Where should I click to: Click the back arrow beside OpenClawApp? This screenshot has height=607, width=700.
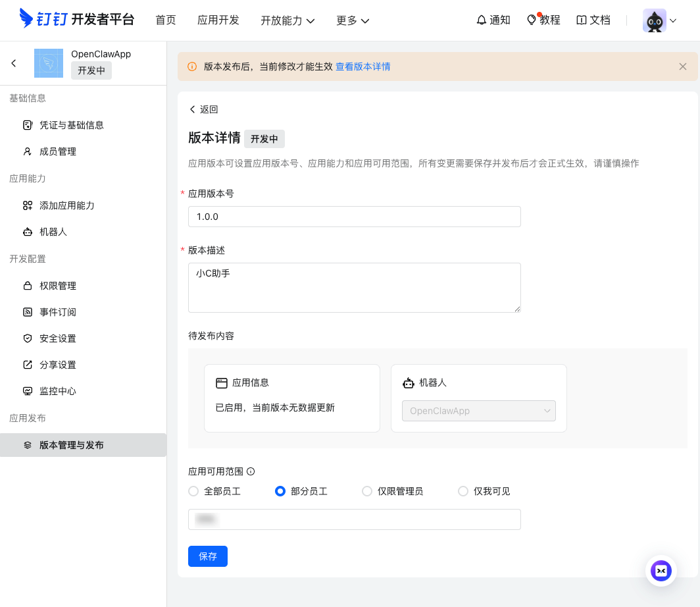point(14,63)
